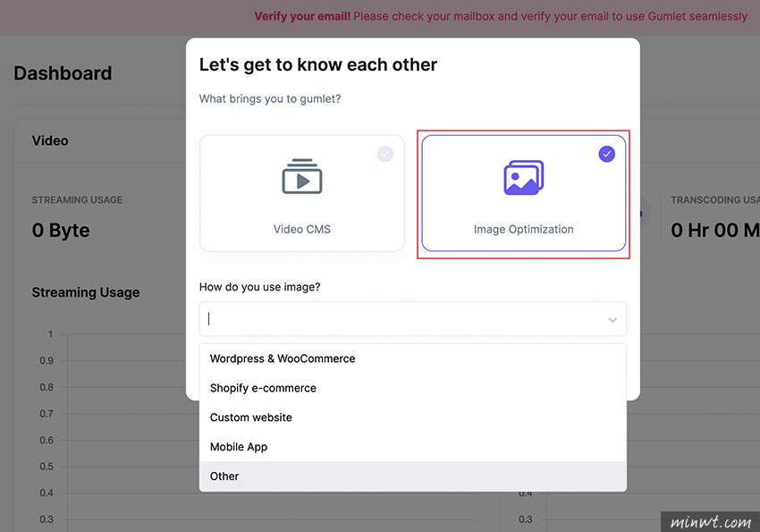Screen dimensions: 760x532
Task: Click the Streaming Usage chart title
Action: [x=86, y=292]
